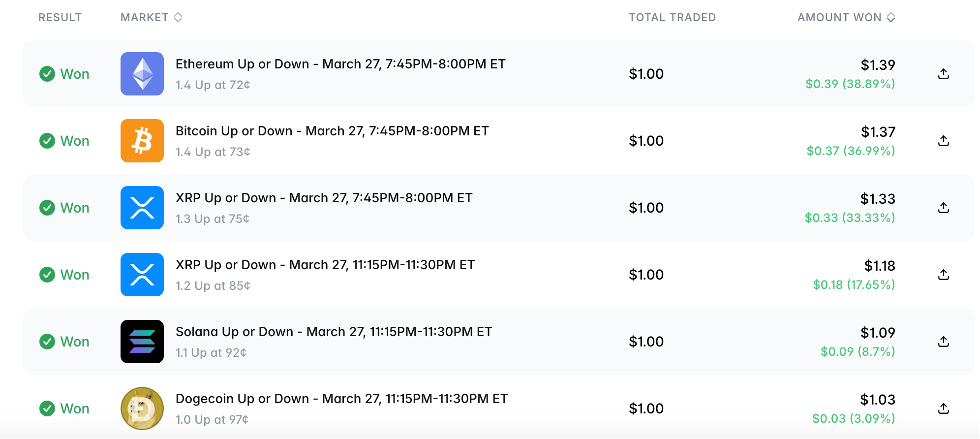Click the Result column header
The height and width of the screenshot is (439, 980).
click(x=60, y=18)
